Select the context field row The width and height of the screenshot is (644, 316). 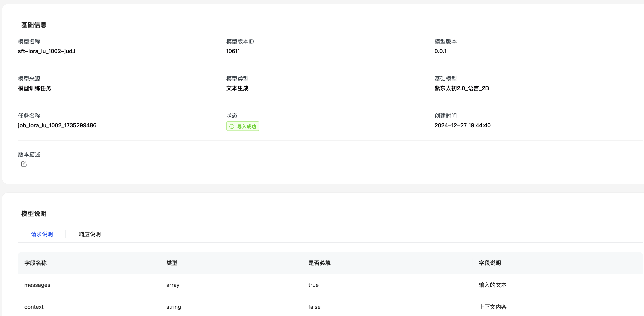click(34, 307)
